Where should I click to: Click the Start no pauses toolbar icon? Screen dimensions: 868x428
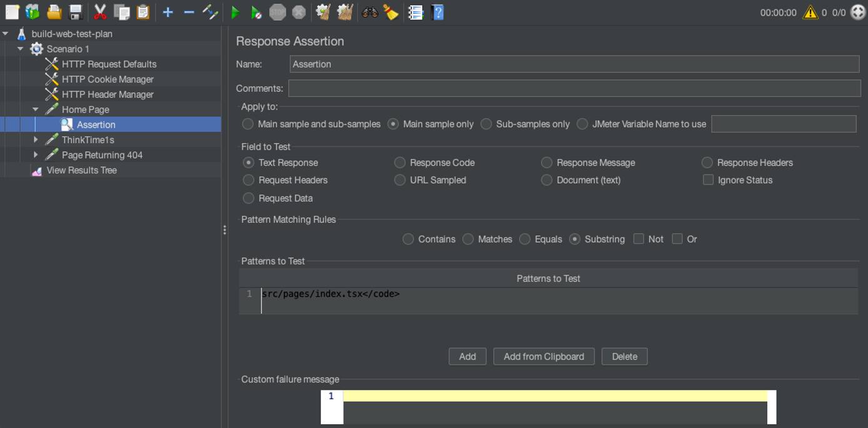[x=256, y=11]
